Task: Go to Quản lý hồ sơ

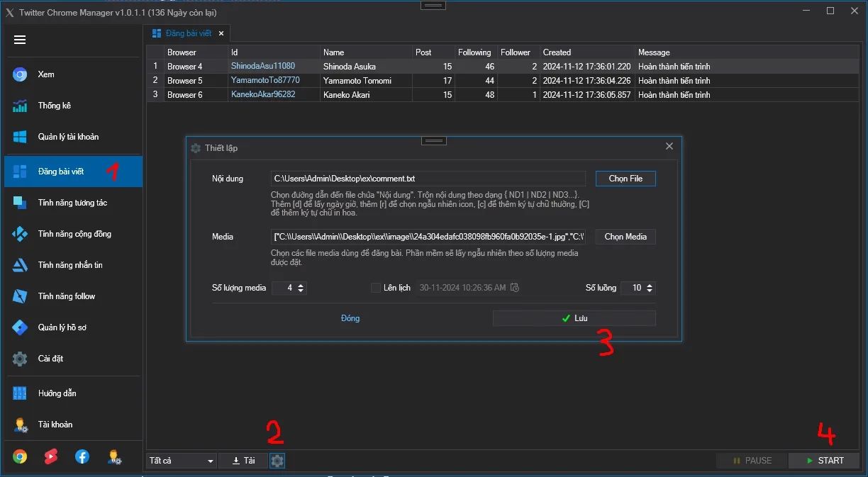Action: coord(73,327)
